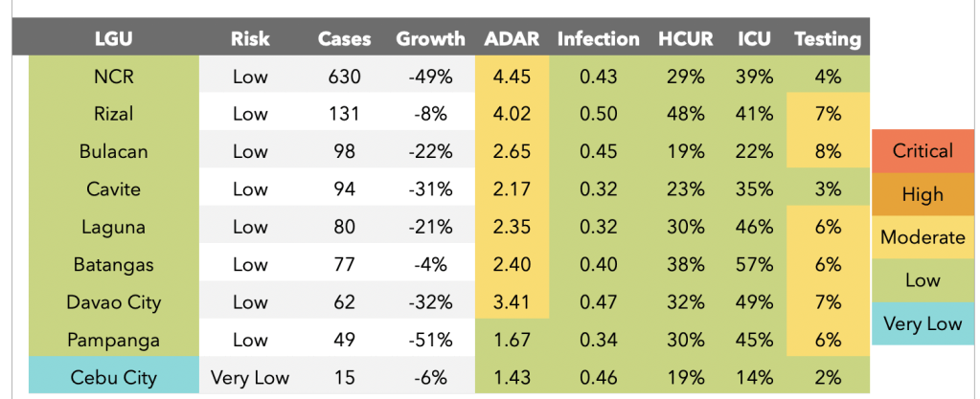This screenshot has height=399, width=980.
Task: Select NCR's ADAR value 4.45
Action: [511, 77]
